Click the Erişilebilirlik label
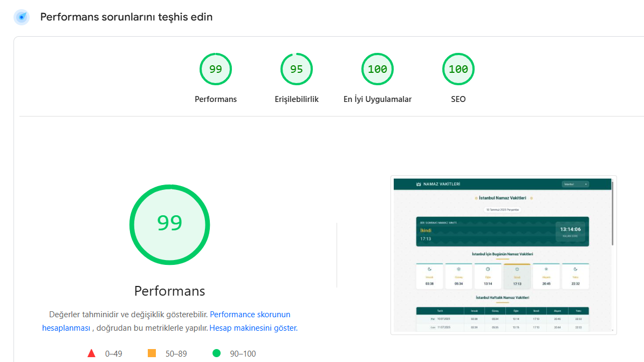 [x=297, y=99]
